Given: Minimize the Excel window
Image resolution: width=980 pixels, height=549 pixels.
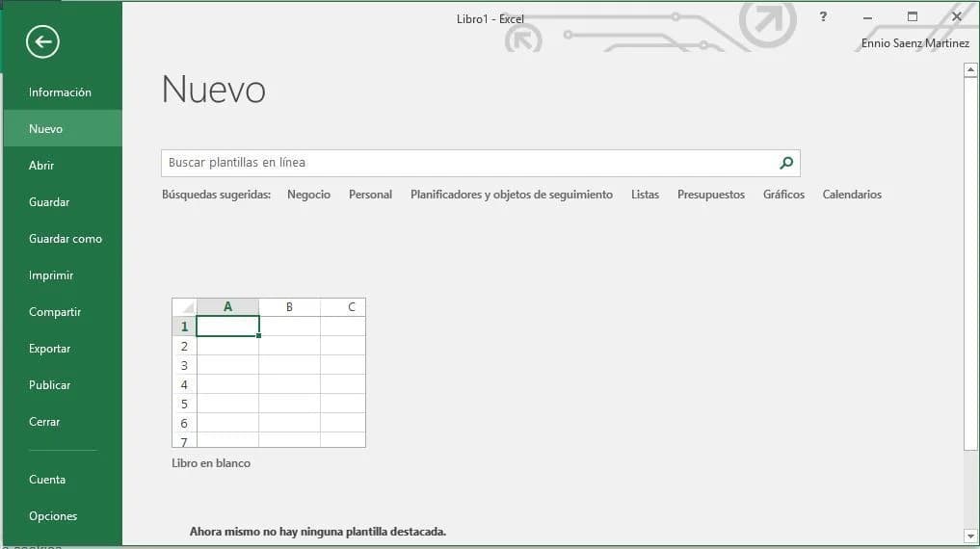Looking at the screenshot, I should (867, 17).
